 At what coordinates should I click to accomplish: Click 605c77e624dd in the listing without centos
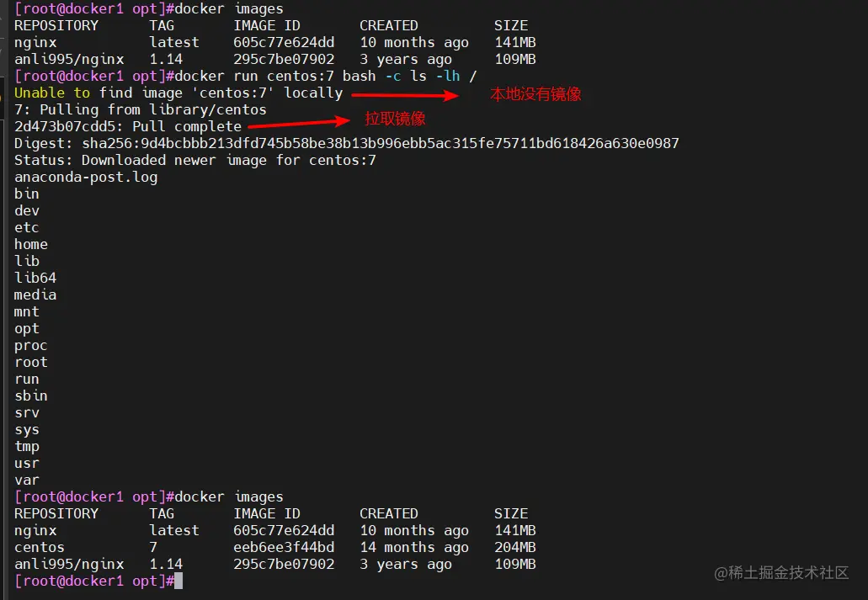pyautogui.click(x=284, y=43)
